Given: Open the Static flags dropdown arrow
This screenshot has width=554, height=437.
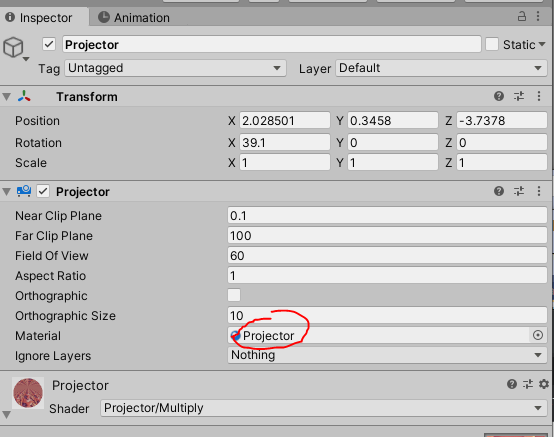Looking at the screenshot, I should pyautogui.click(x=542, y=45).
